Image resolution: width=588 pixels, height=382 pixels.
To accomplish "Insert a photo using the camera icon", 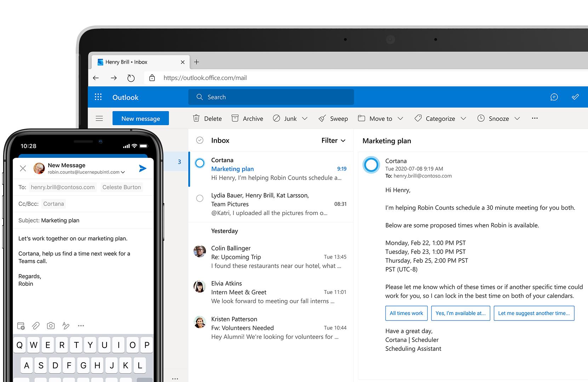I will (51, 326).
